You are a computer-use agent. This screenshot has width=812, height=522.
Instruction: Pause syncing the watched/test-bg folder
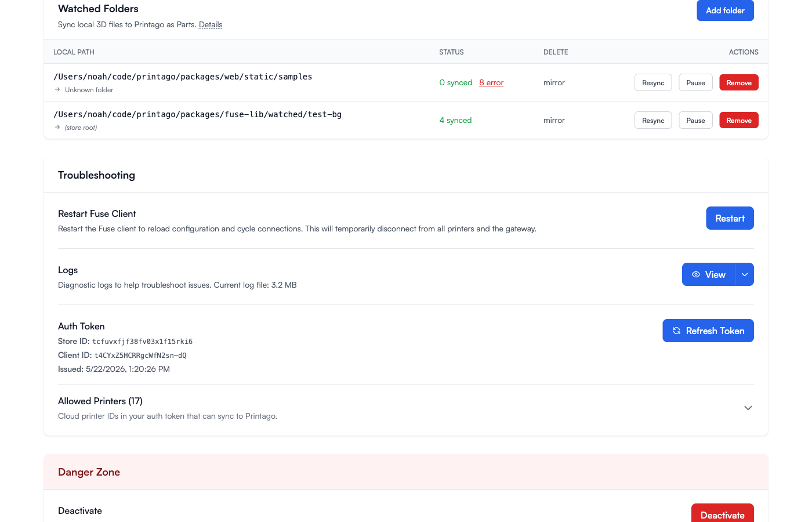(x=695, y=120)
